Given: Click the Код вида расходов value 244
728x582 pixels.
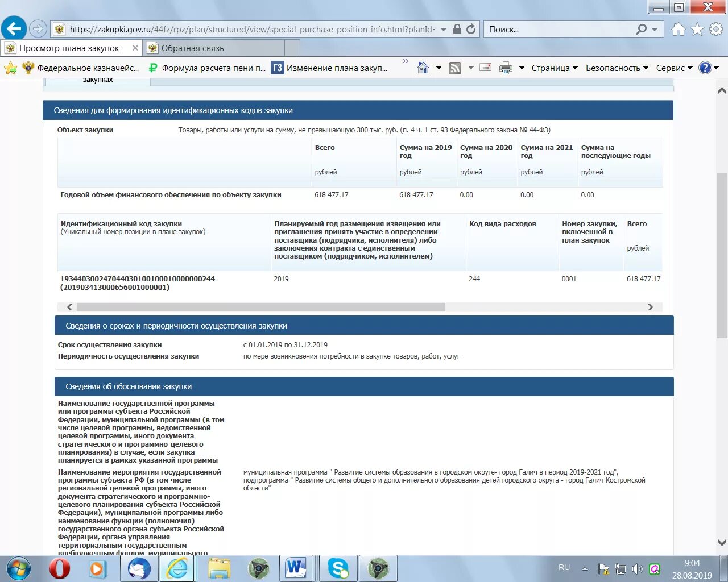Looking at the screenshot, I should (x=474, y=279).
